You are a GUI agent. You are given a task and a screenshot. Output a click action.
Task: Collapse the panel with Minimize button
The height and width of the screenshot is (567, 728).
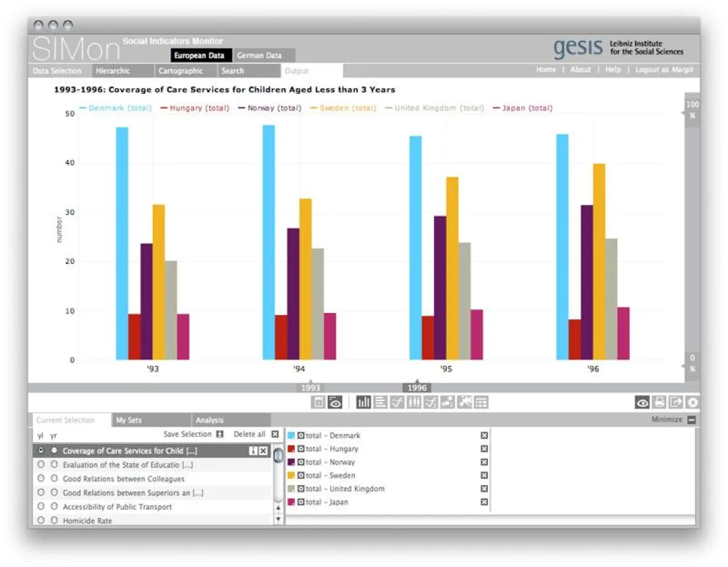pyautogui.click(x=691, y=420)
